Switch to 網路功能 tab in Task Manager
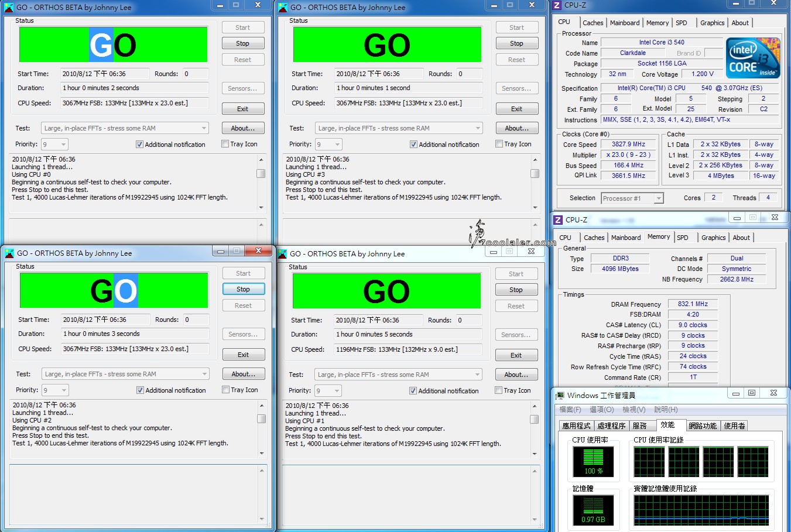This screenshot has height=532, width=791. tap(703, 425)
